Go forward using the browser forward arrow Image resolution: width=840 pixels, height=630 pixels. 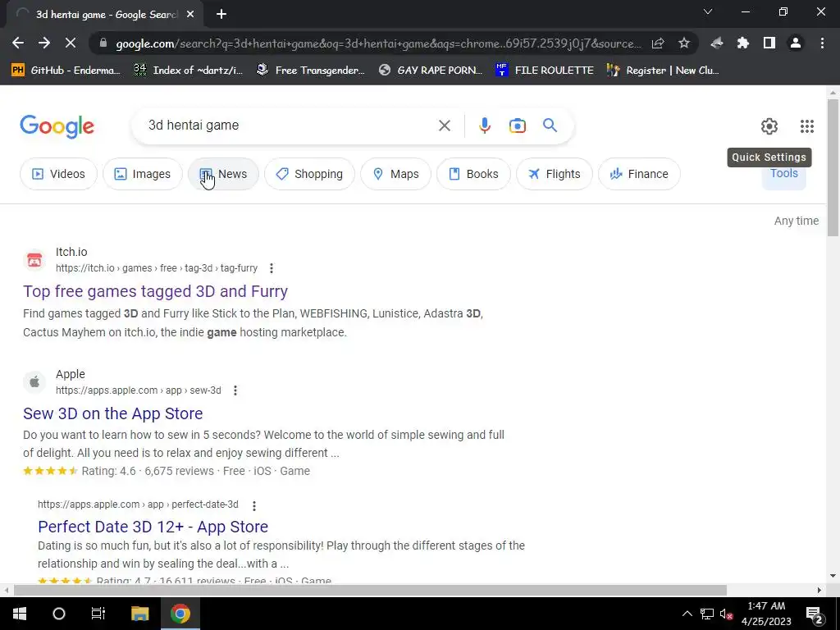[44, 43]
